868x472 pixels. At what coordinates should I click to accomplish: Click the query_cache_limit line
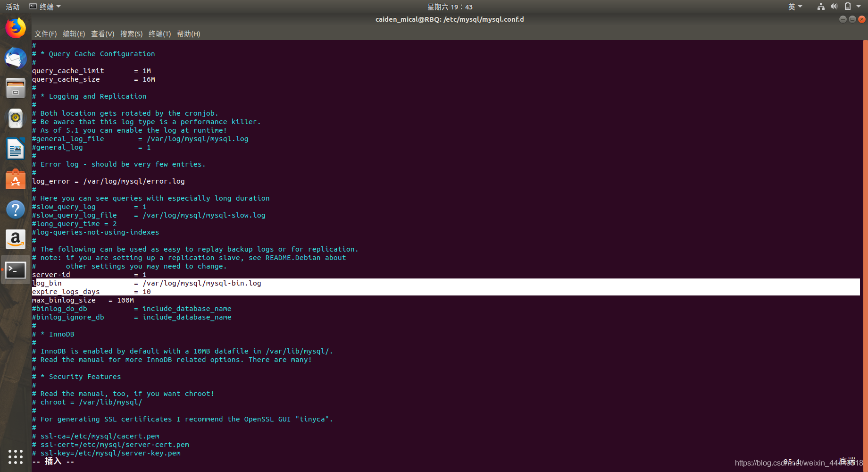pos(92,71)
